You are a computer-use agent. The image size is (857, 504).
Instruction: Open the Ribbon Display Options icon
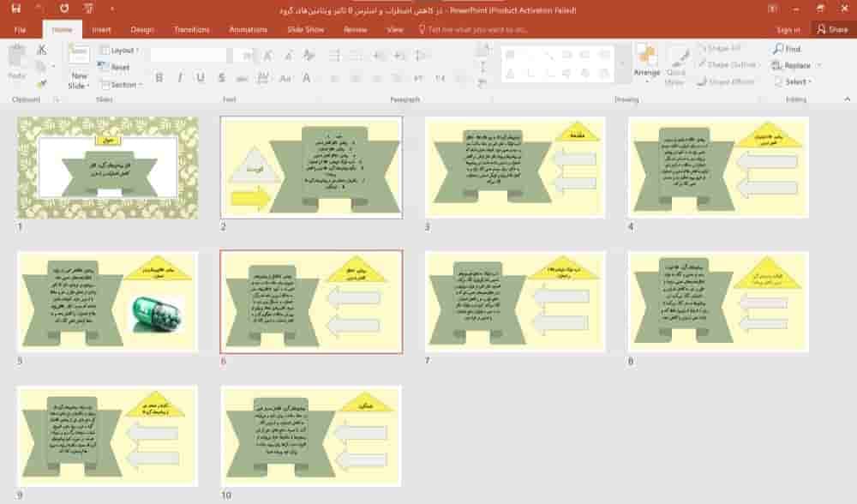coord(772,9)
